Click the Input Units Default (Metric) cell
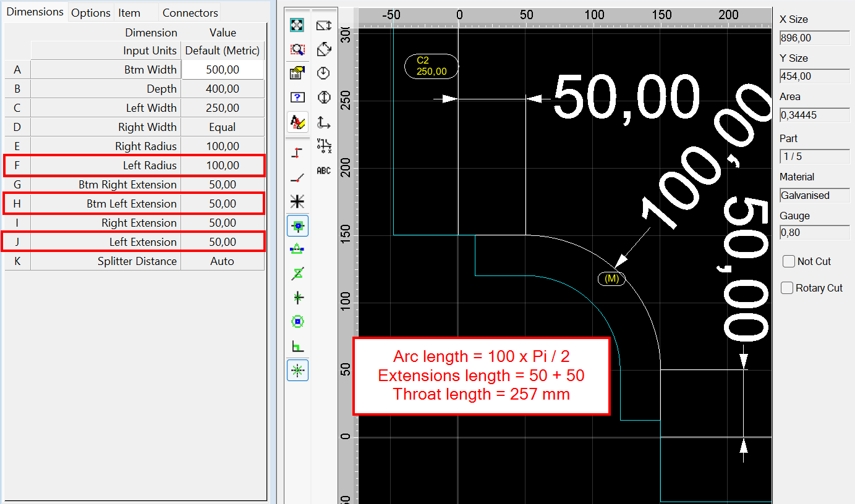855x504 pixels. click(x=223, y=51)
